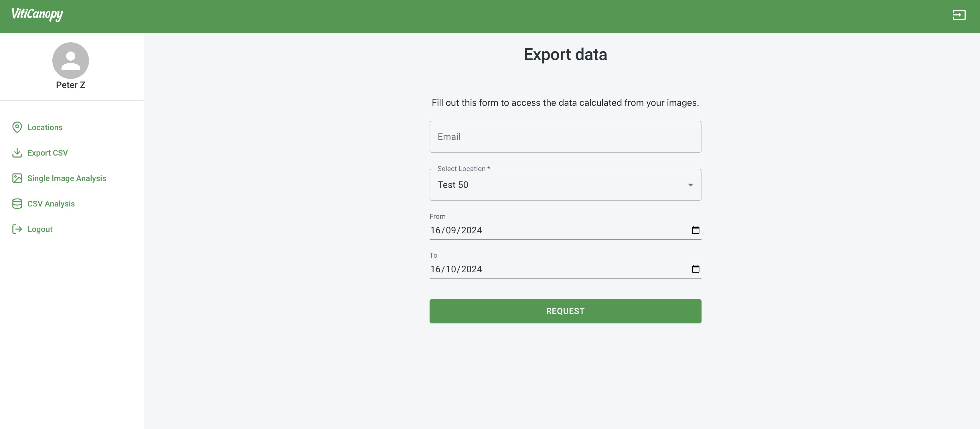Click the ViticCanopy logo in header
This screenshot has width=980, height=429.
(37, 14)
